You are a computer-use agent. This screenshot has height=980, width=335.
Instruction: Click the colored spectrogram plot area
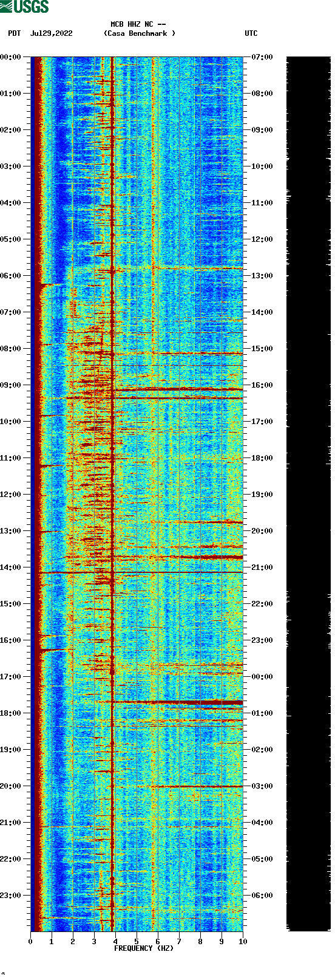137,494
